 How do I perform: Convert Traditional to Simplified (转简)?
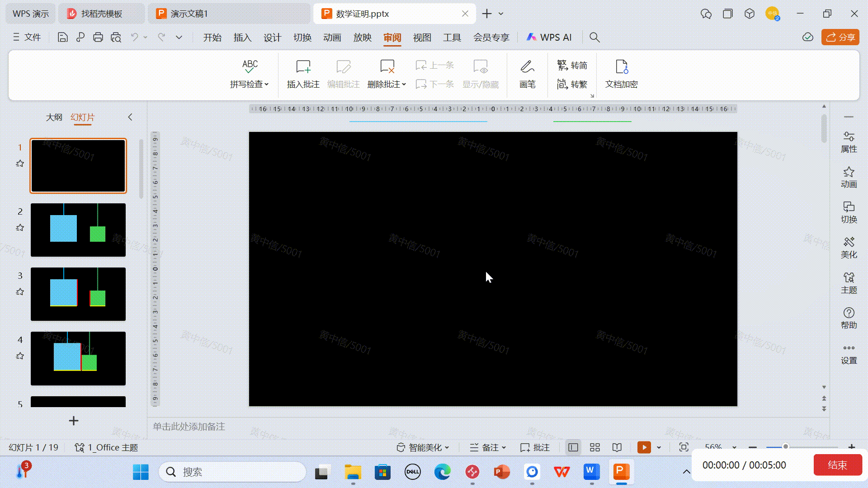pos(572,66)
